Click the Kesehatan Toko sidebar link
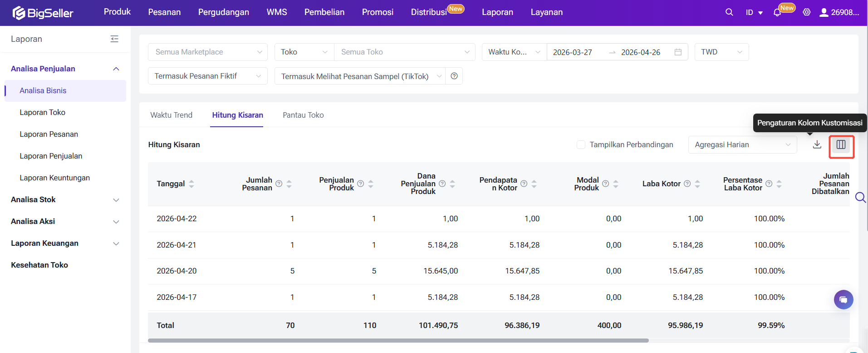This screenshot has width=868, height=353. click(x=39, y=265)
